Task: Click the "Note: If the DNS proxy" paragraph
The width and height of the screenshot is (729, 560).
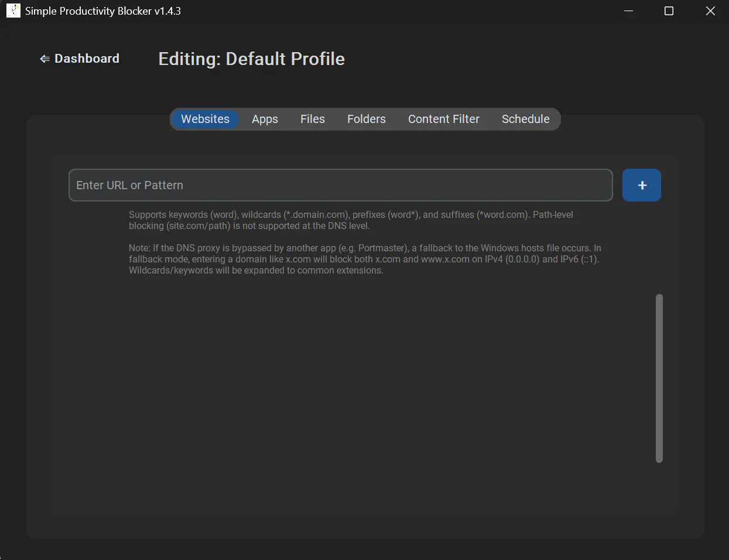Action: 365,259
